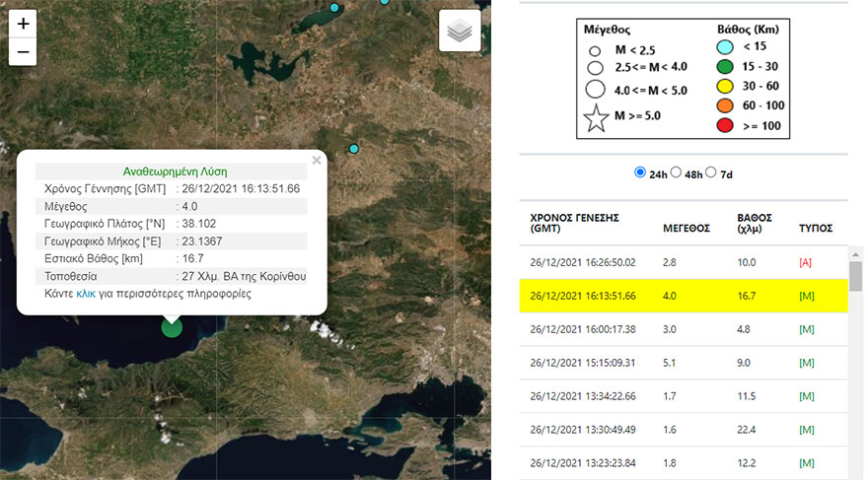
Task: Select the 16:26:50.02 earthquake row
Action: click(x=679, y=262)
